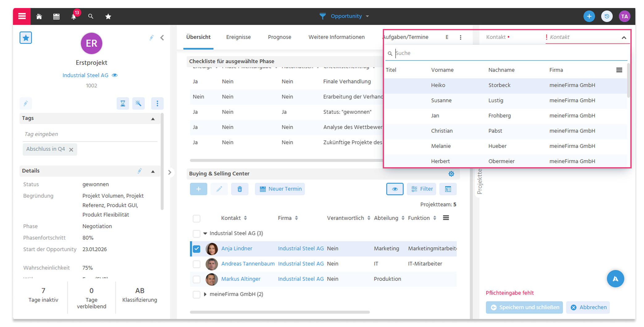Screen dimensions: 644x327
Task: Click the hourglass icon in left panel
Action: (x=123, y=103)
